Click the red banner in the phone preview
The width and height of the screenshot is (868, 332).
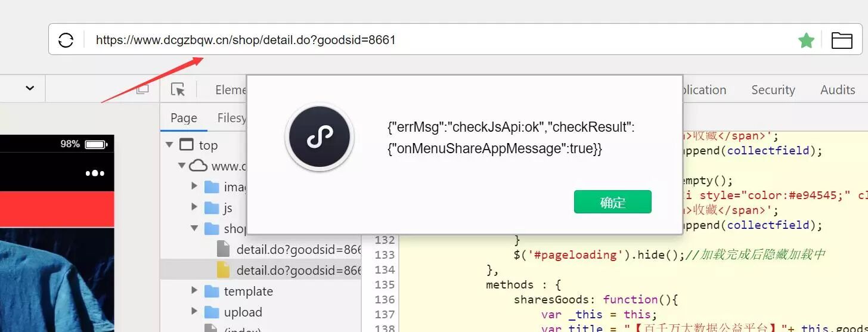click(x=57, y=209)
